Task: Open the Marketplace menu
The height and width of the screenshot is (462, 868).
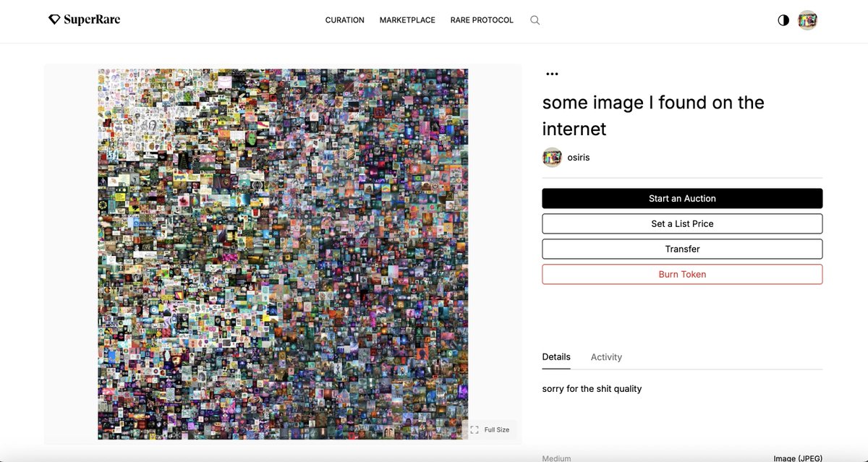Action: (407, 20)
